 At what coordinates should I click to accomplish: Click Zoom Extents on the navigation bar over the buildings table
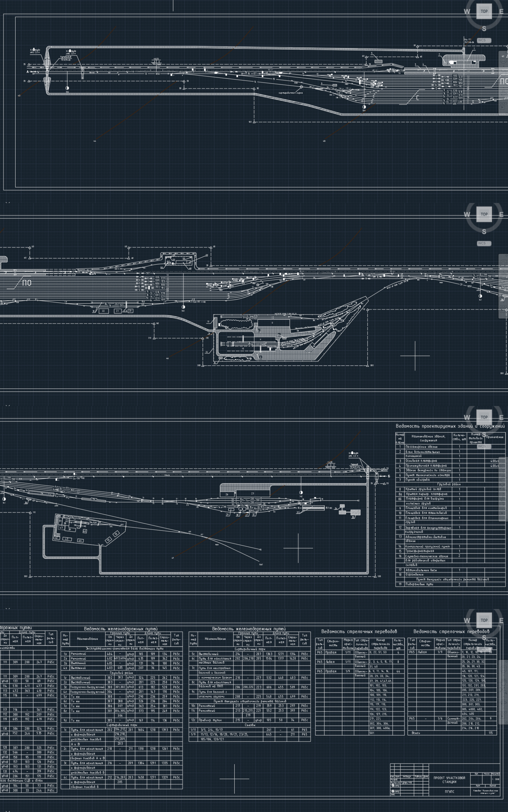pos(503,488)
